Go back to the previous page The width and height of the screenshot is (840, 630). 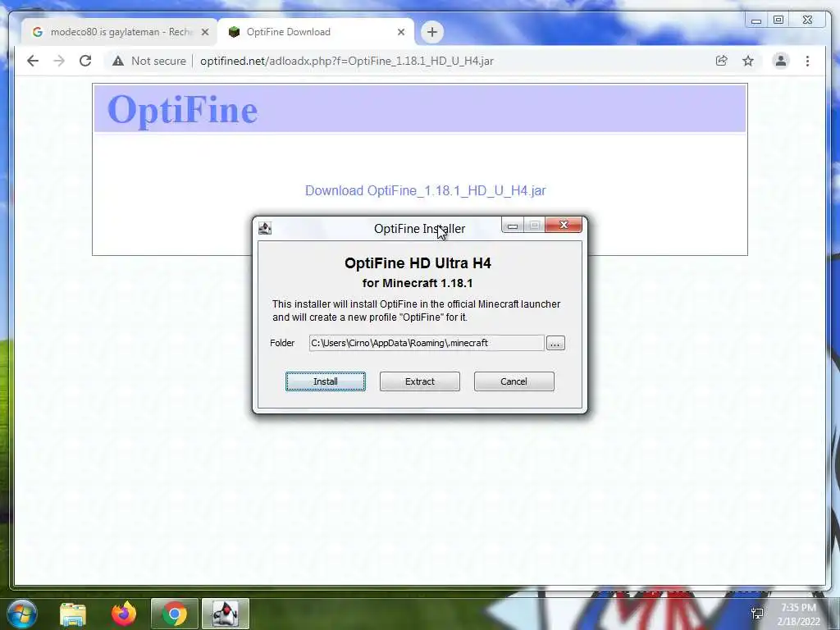tap(33, 61)
